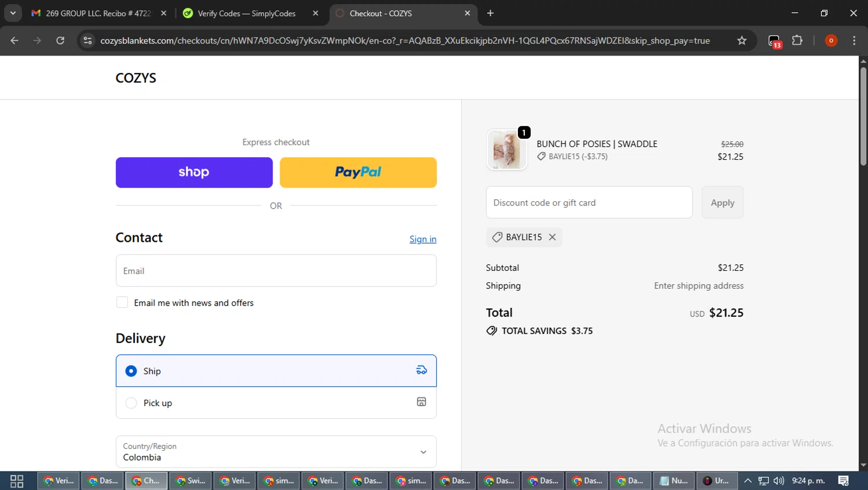Image resolution: width=868 pixels, height=490 pixels.
Task: Reload the checkout page
Action: [60, 40]
